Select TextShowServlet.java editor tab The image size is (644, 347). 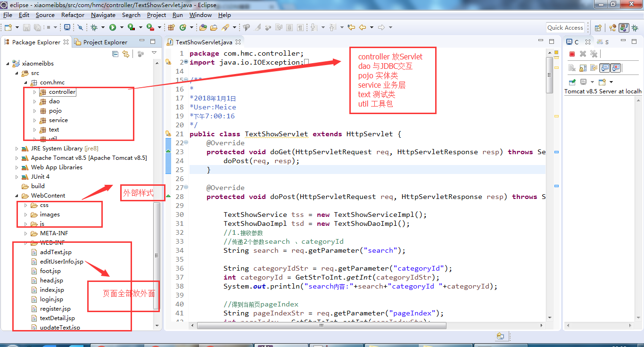[x=204, y=42]
